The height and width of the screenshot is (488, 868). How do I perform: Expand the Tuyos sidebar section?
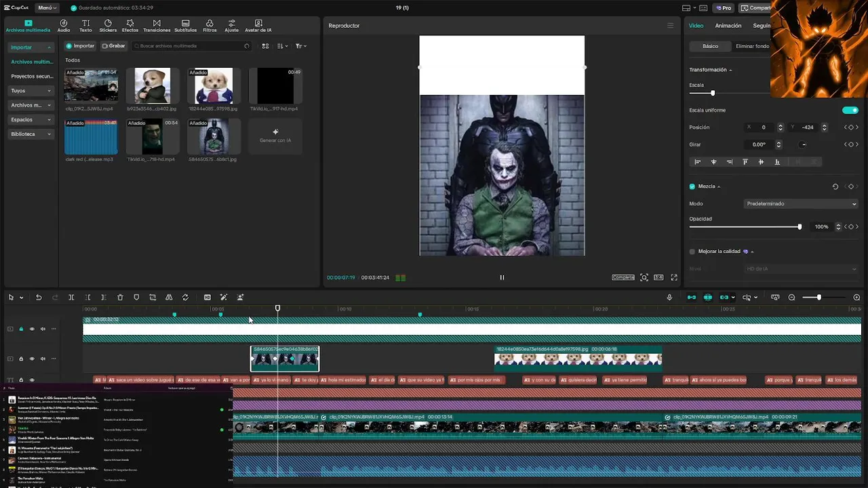[x=49, y=91]
